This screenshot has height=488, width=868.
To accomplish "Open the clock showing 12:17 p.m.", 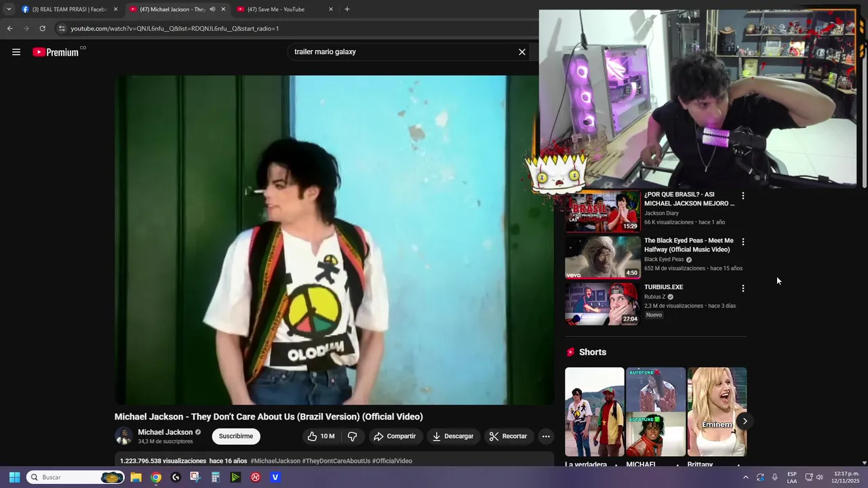I will (x=846, y=477).
